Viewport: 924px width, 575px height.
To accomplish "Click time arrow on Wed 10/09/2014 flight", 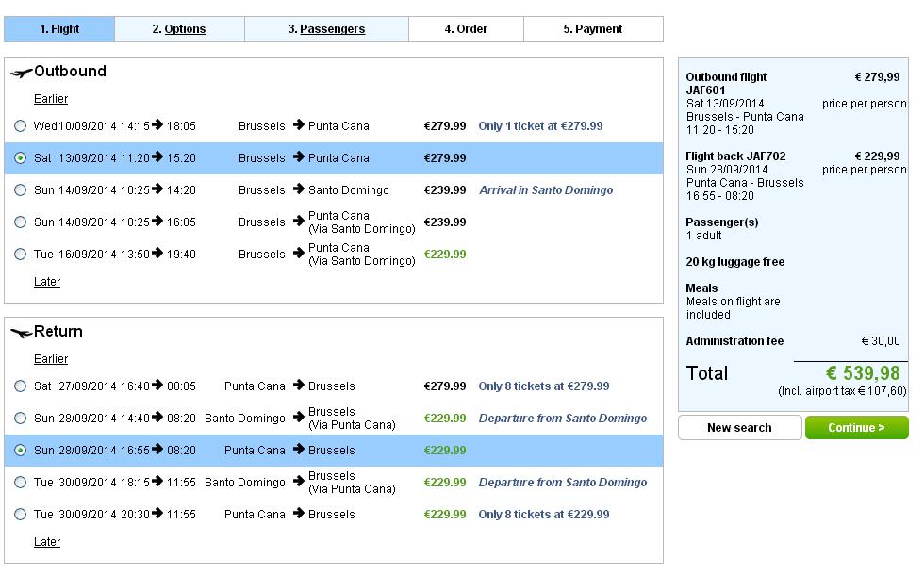I will click(x=157, y=124).
